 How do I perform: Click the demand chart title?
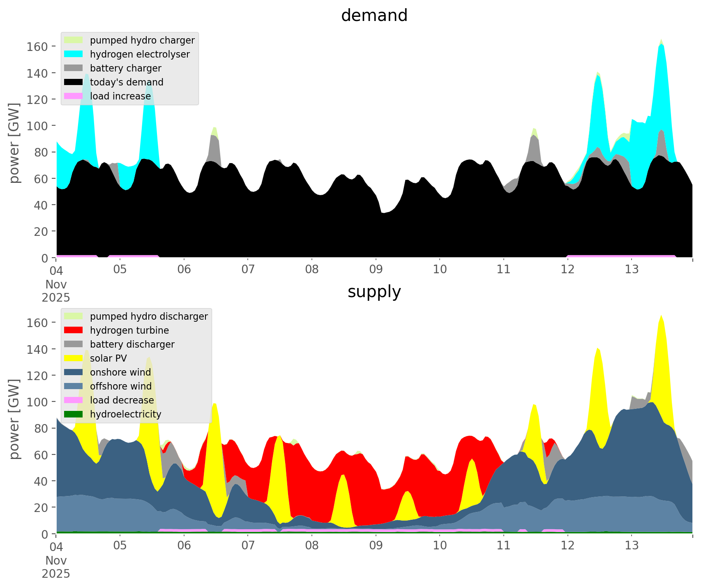[374, 16]
